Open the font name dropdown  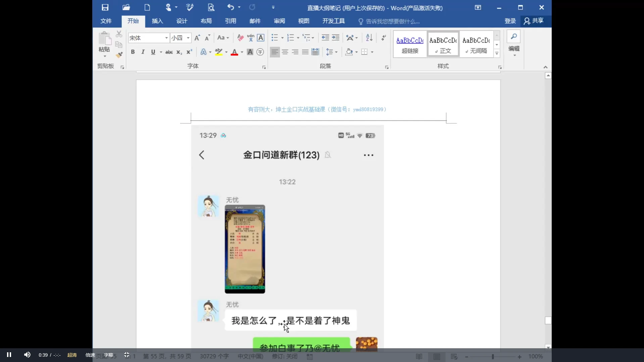pos(166,38)
